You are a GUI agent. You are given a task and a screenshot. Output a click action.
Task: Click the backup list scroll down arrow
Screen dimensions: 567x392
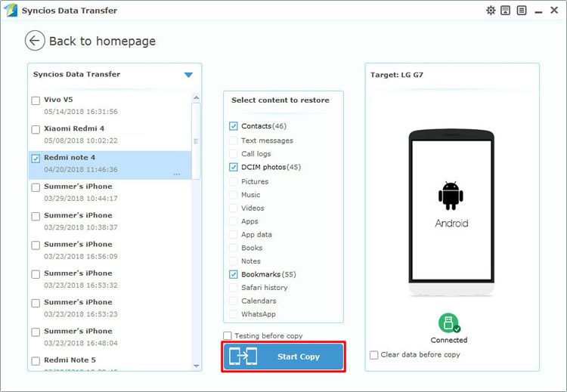click(196, 366)
